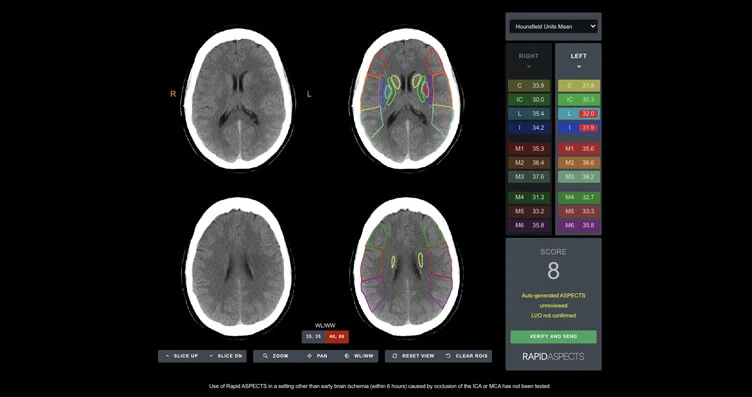This screenshot has width=752, height=397.
Task: Select the 35, 35 WL/WW preset
Action: coord(314,337)
